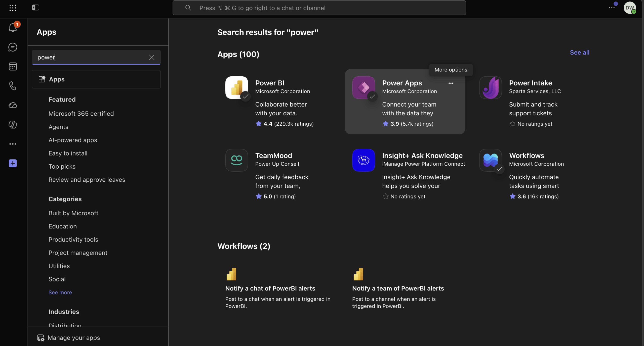Choose Productivity tools category

tap(73, 239)
